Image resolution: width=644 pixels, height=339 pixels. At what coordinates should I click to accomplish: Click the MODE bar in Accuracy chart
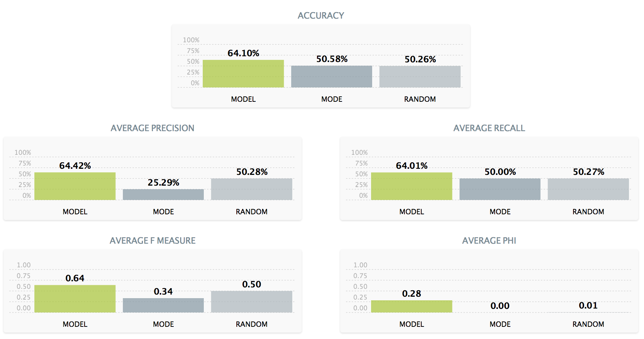[x=331, y=76]
